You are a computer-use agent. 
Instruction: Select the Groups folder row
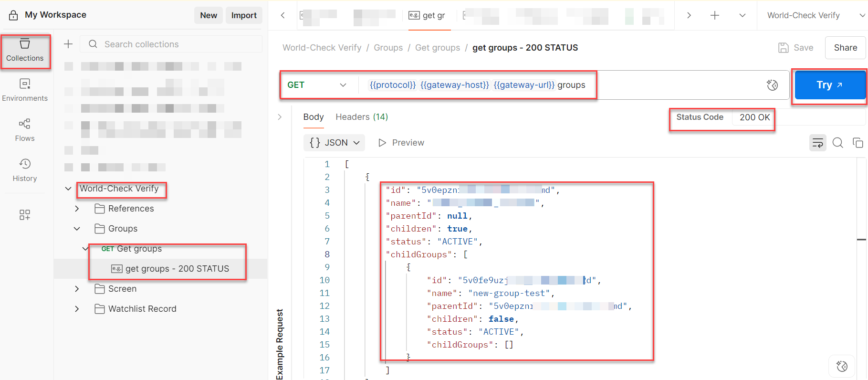160,229
